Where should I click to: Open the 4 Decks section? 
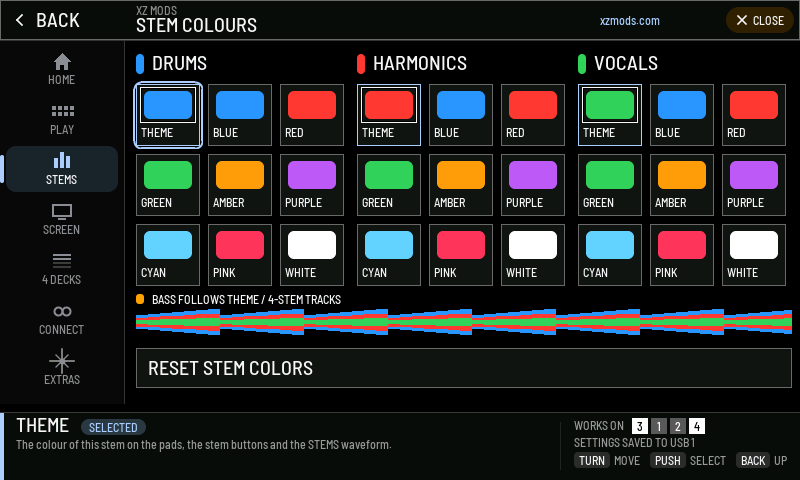click(x=62, y=269)
